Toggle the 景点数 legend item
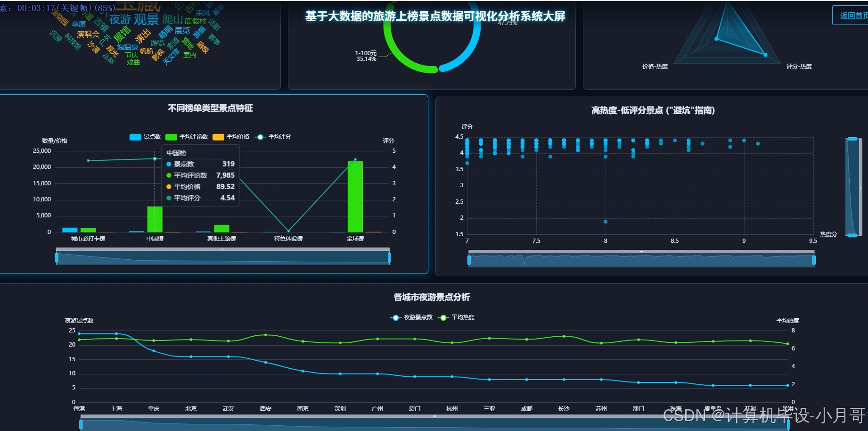Screen dimensions: 868x431 tap(145, 137)
